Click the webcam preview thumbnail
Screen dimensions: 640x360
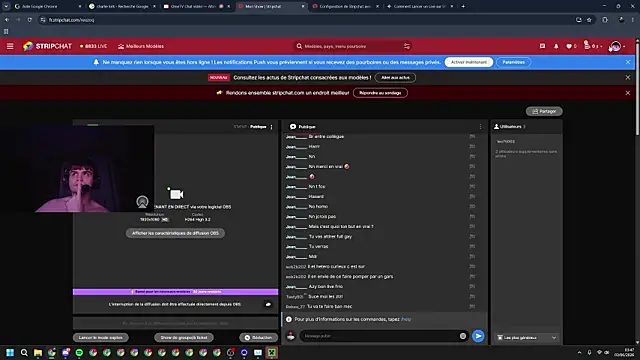[x=77, y=169]
